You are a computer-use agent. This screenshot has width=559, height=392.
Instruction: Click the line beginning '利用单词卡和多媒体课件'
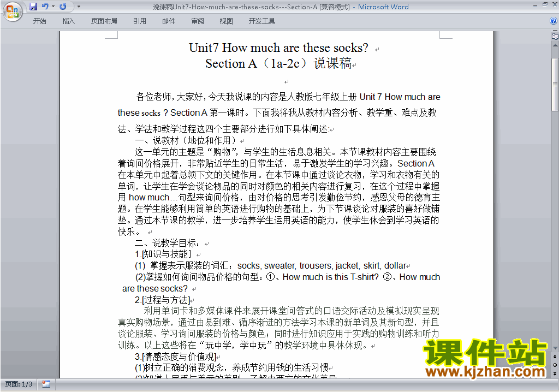292,311
